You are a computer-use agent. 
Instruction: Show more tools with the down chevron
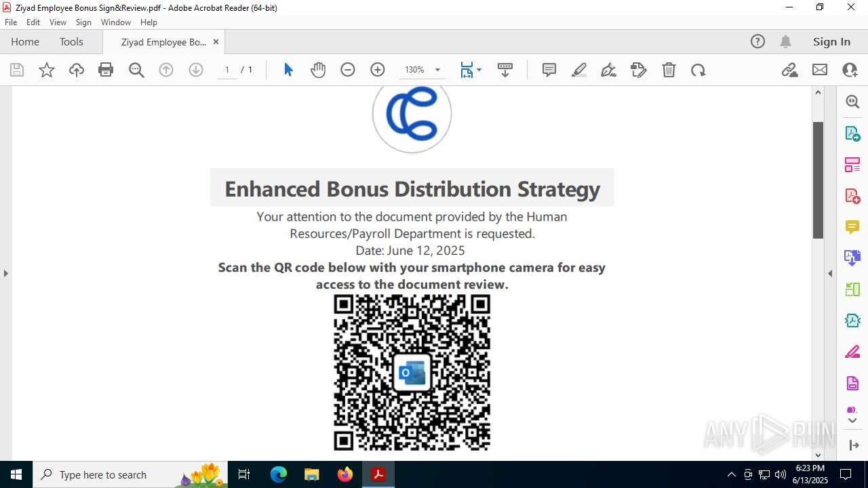click(x=852, y=421)
